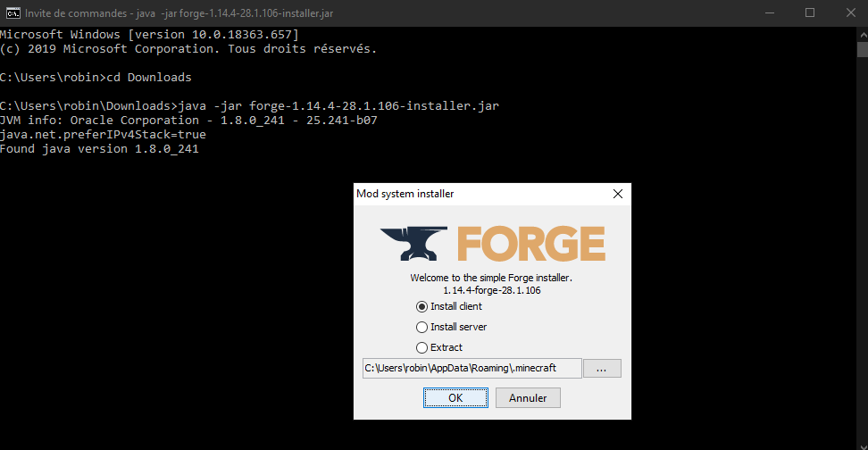Screen dimensions: 868x450
Task: Click the Command Prompt icon in title bar
Action: point(13,12)
